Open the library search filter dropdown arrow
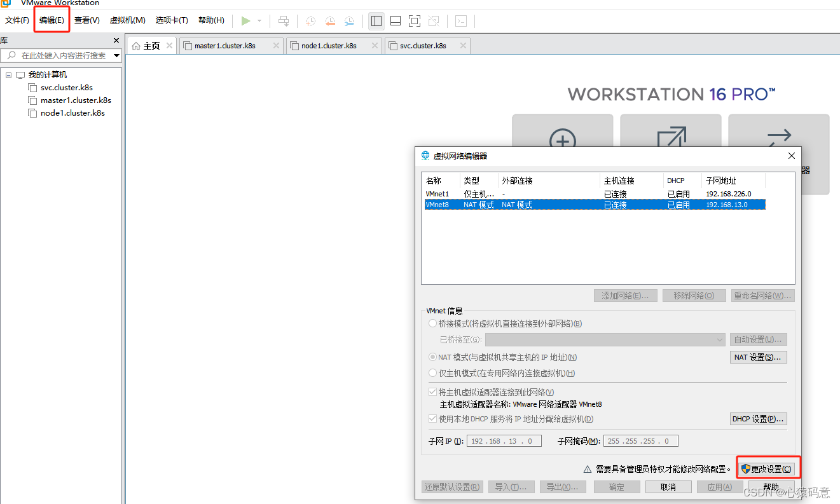 click(x=116, y=56)
